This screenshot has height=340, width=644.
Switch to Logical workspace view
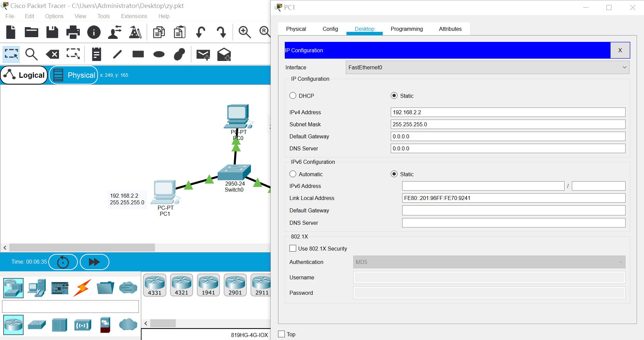tap(24, 75)
